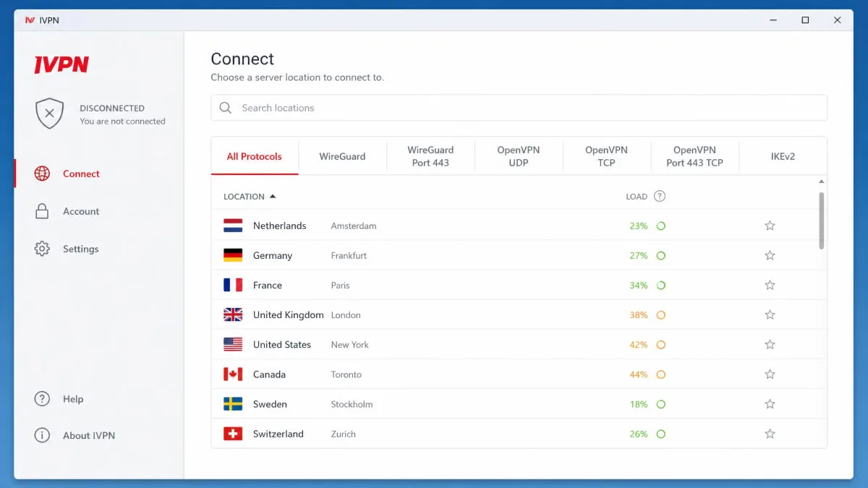Click the Canada flag icon
This screenshot has height=488, width=868.
233,374
